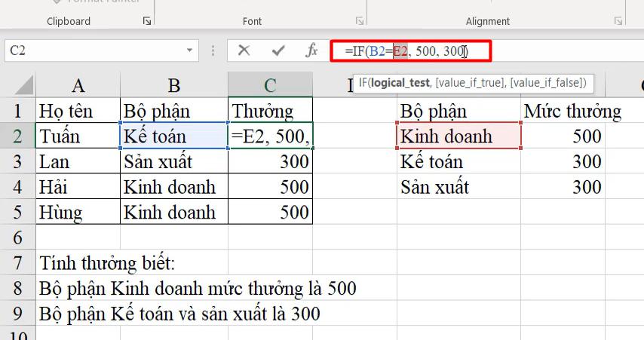Select column B header
This screenshot has width=644, height=340.
tap(174, 85)
